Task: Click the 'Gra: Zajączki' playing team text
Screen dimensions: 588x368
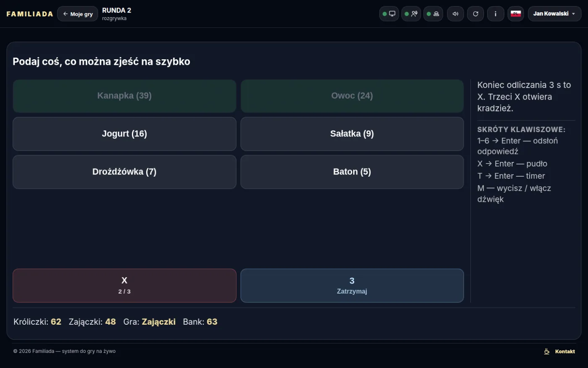Action: [x=150, y=322]
